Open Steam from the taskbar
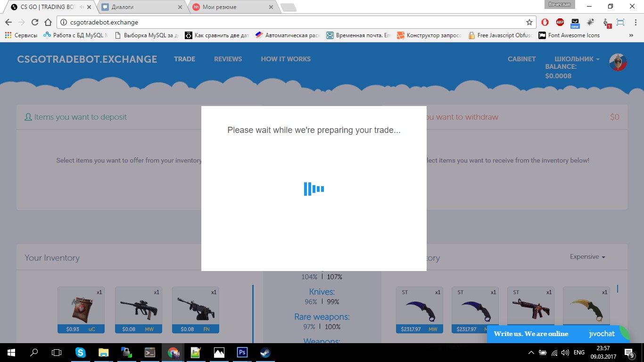Viewport: 644px width, 362px height. pos(265,352)
